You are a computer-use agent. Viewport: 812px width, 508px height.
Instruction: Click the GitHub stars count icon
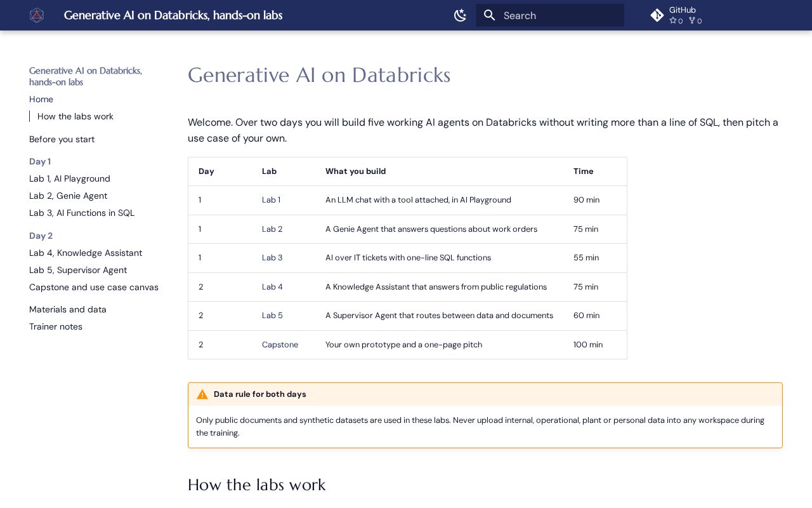pos(673,21)
